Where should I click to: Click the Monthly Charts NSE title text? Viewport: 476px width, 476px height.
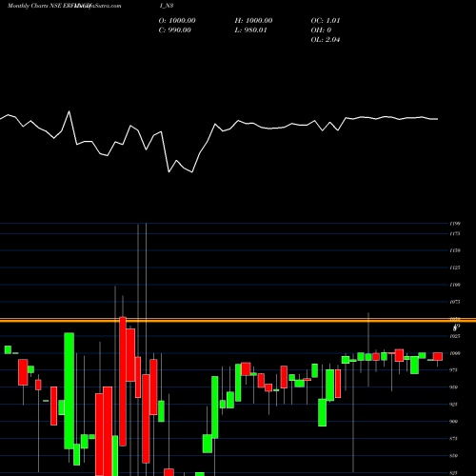point(34,6)
